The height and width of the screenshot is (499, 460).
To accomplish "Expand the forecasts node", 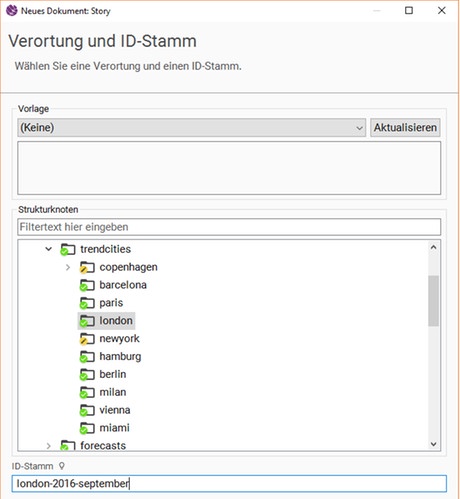I will point(49,446).
